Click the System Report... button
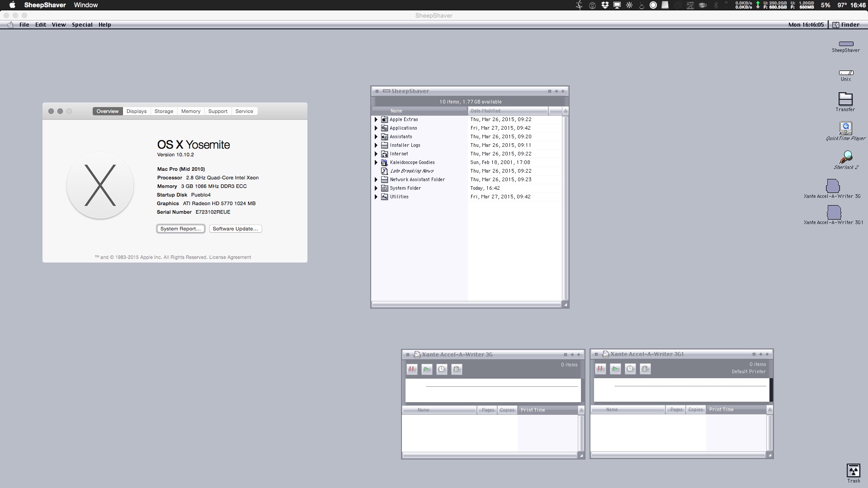Image resolution: width=868 pixels, height=488 pixels. tap(180, 229)
